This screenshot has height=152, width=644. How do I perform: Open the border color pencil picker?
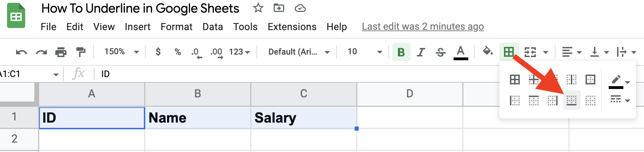coord(619,81)
